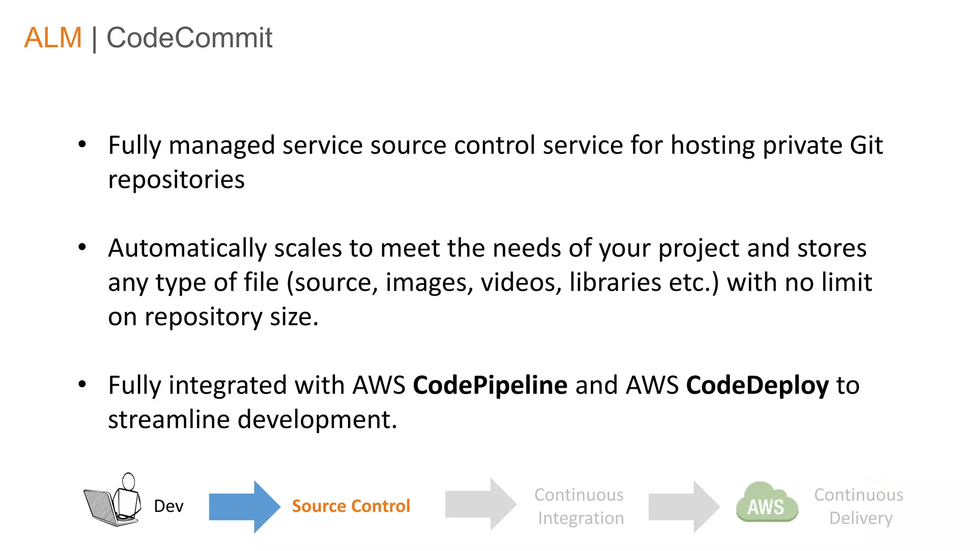Click the bold CodeDeploy word

coord(757,385)
